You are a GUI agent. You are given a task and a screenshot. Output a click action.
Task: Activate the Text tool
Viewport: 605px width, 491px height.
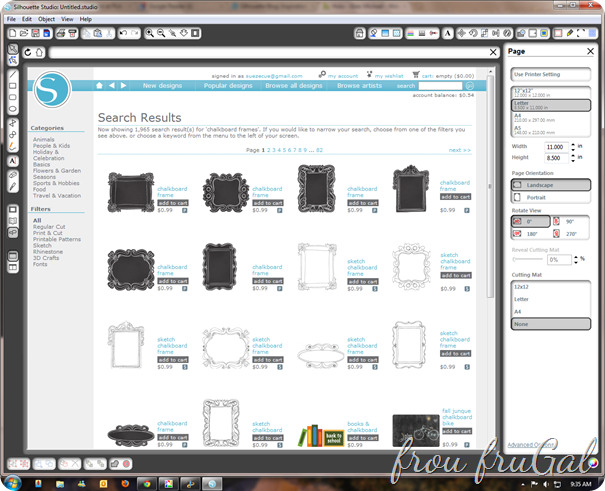[x=13, y=161]
